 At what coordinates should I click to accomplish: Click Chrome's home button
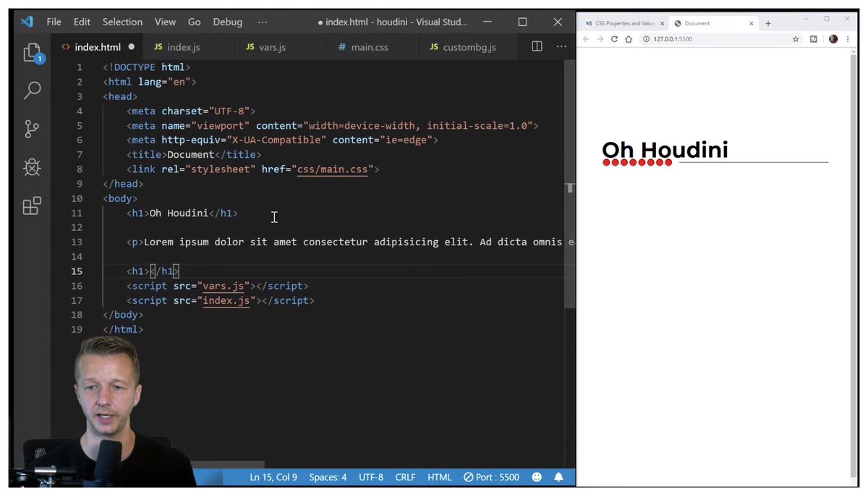(629, 39)
